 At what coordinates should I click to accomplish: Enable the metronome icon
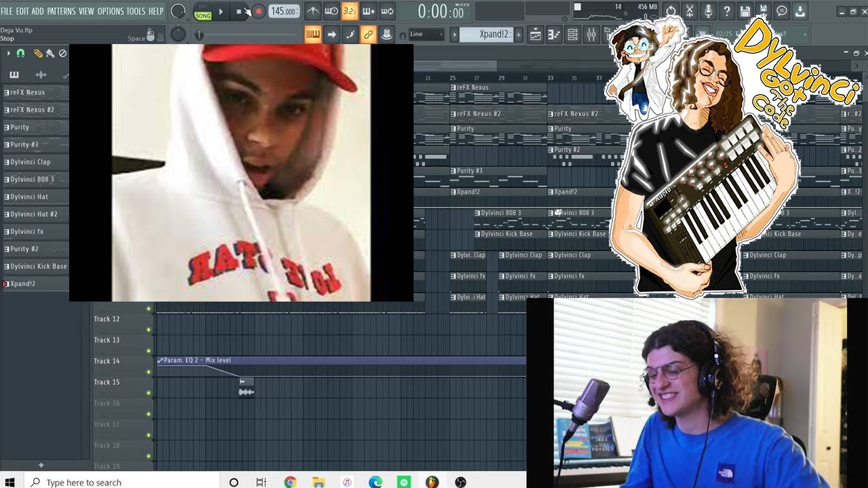click(x=313, y=12)
